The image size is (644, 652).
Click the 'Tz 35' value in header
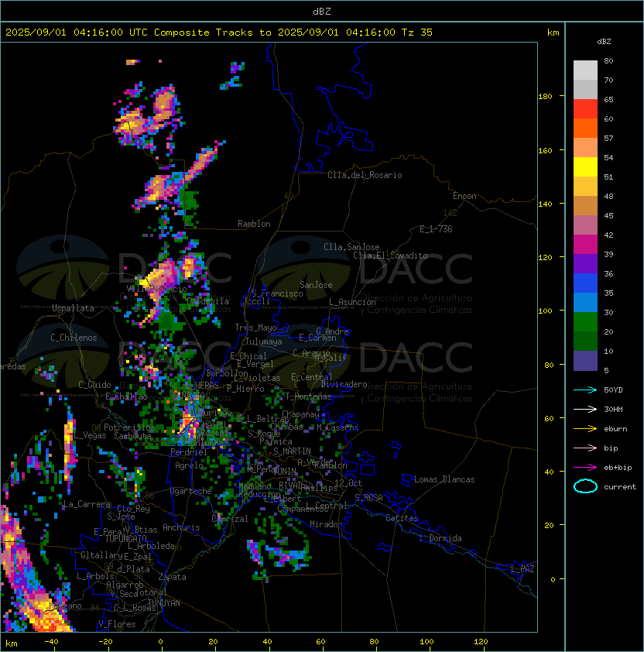pyautogui.click(x=417, y=33)
